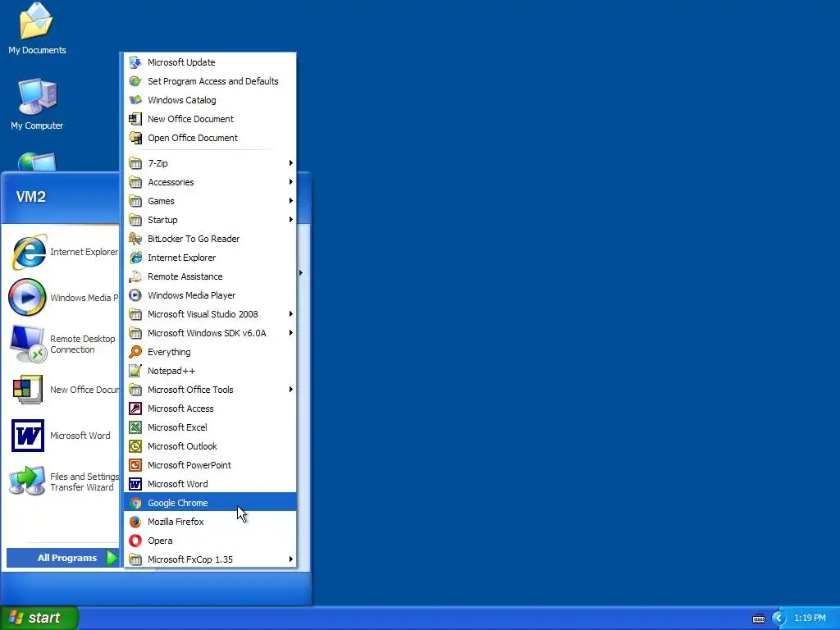Screen dimensions: 840x630
Task: Expand Microsoft Windows SDK v6.0A folder
Action: click(x=210, y=332)
